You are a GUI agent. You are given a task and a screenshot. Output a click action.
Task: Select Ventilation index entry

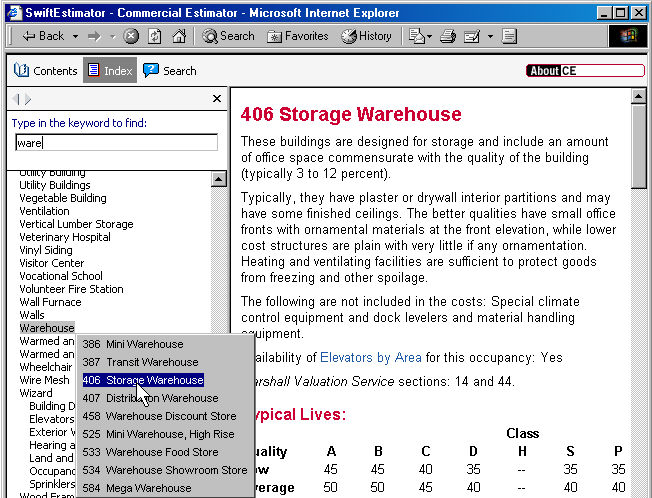click(x=44, y=211)
